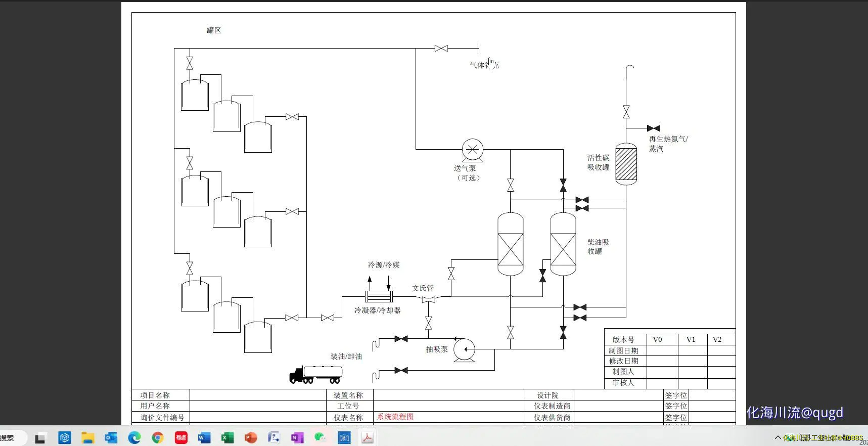Open the flowchart-style app icon beside PowerPoint
Screen dimensions: 868x446
tap(274, 438)
